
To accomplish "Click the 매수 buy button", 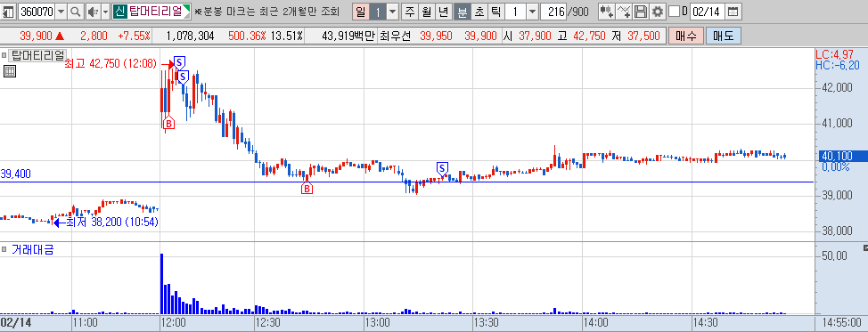I will pos(686,36).
